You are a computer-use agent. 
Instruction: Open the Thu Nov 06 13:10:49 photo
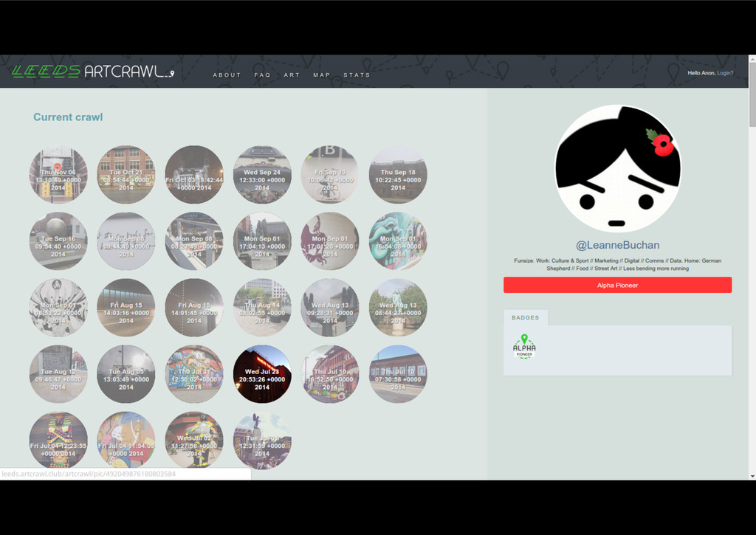pyautogui.click(x=58, y=174)
